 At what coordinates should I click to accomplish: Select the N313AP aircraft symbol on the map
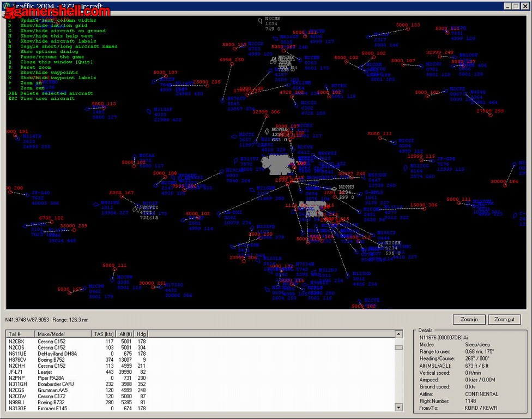[149, 111]
